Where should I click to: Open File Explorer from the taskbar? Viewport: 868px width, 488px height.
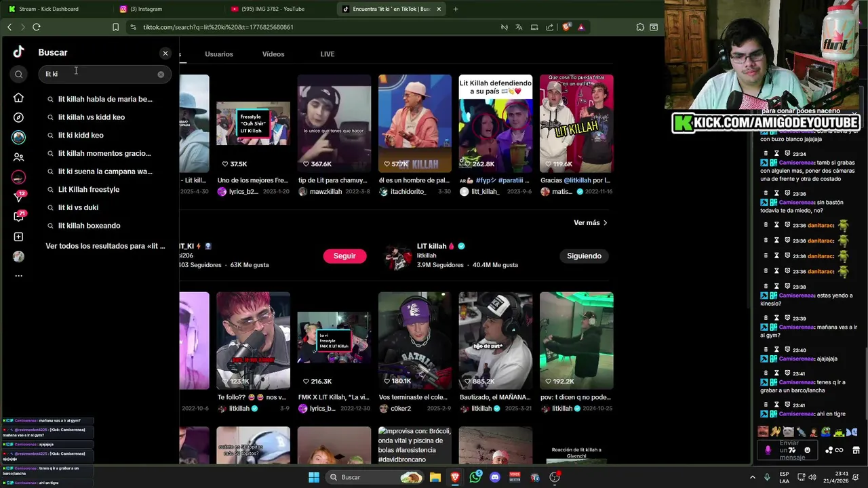(x=435, y=477)
